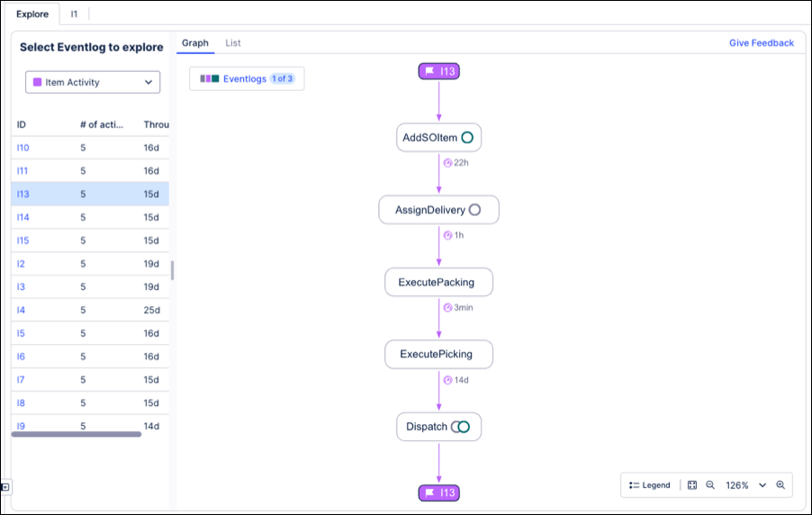Screen dimensions: 812x515
Task: Open item I10 in the list
Action: pyautogui.click(x=23, y=148)
